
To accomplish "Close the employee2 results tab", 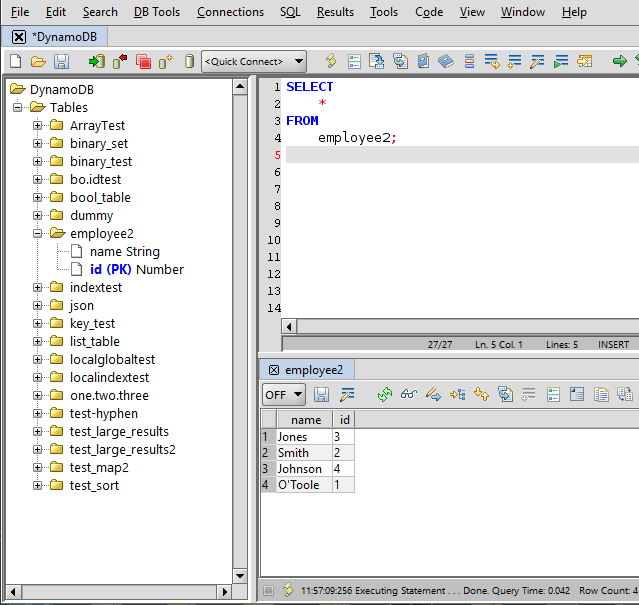I will 274,370.
